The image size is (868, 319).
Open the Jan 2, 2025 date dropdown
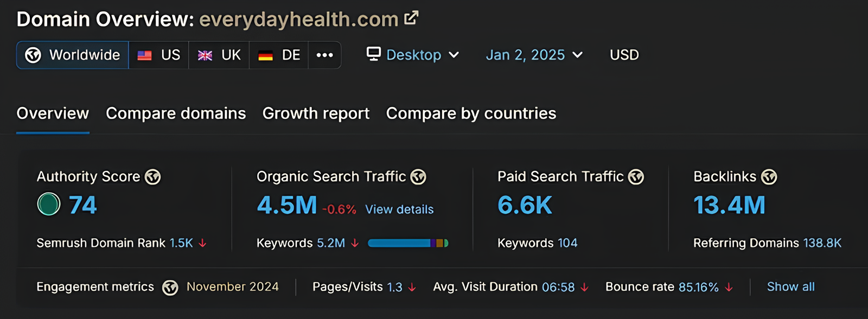tap(534, 55)
